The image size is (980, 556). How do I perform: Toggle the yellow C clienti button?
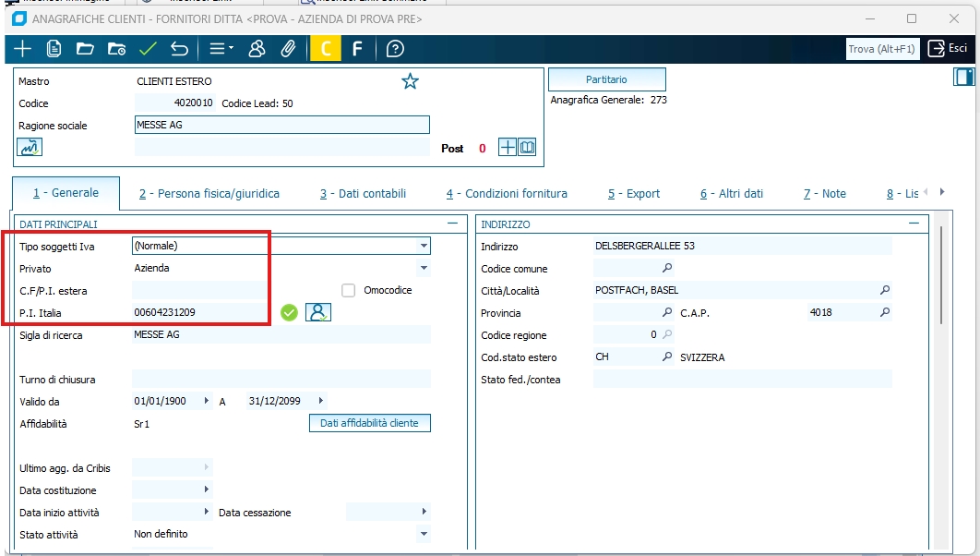[325, 49]
